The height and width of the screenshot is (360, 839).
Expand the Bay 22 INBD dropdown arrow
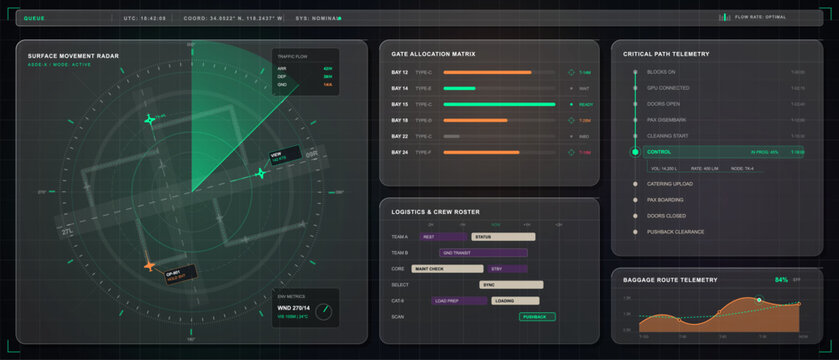(x=571, y=136)
